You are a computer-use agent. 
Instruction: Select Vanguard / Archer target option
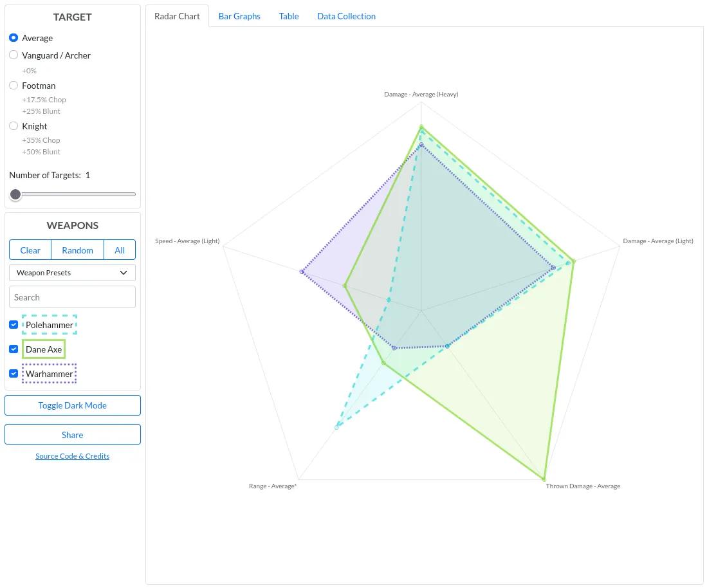tap(14, 55)
